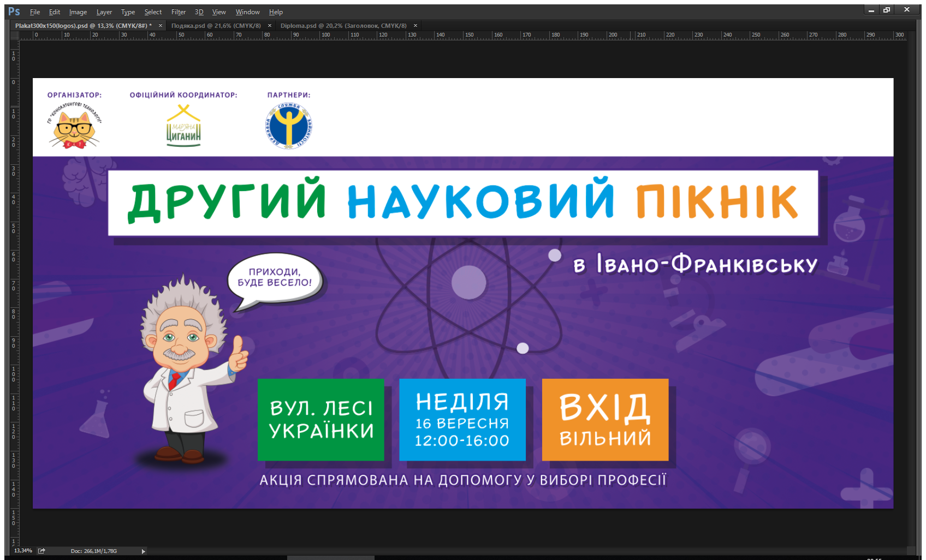Click the Doc: 266,1M/1,78G status info

tap(93, 551)
